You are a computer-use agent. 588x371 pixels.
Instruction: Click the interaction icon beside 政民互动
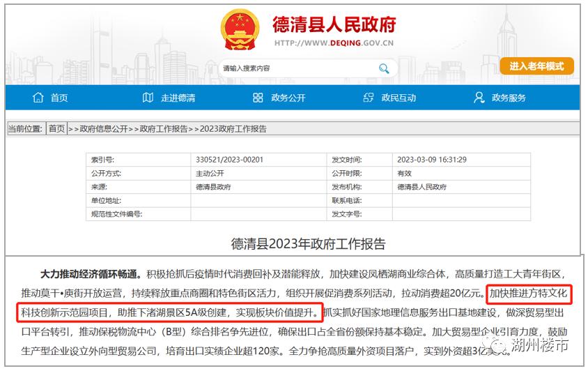[369, 98]
